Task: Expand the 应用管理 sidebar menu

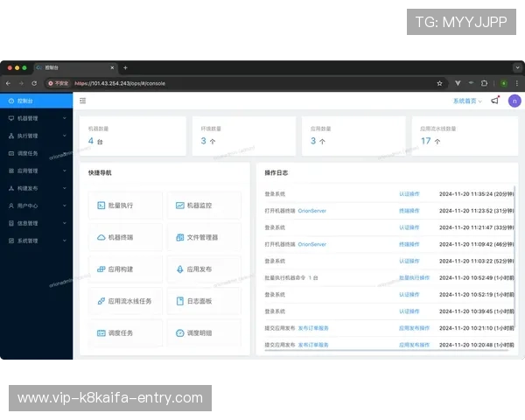Action: click(36, 171)
